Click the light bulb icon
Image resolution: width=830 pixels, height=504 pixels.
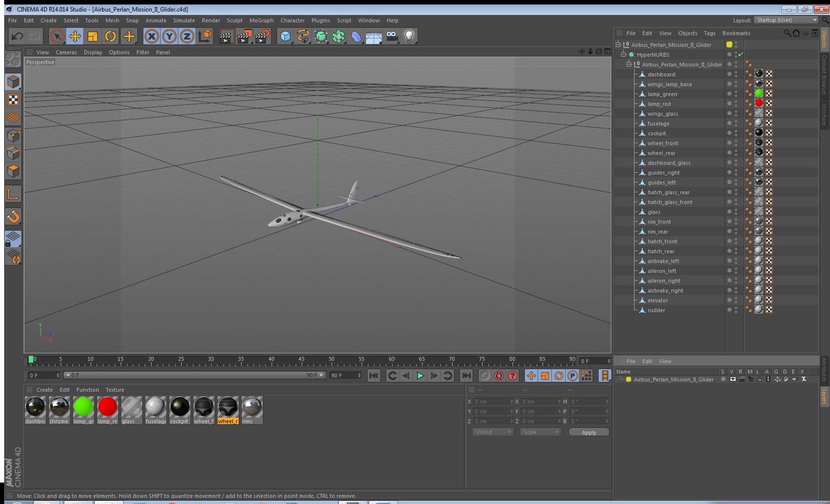pyautogui.click(x=410, y=36)
